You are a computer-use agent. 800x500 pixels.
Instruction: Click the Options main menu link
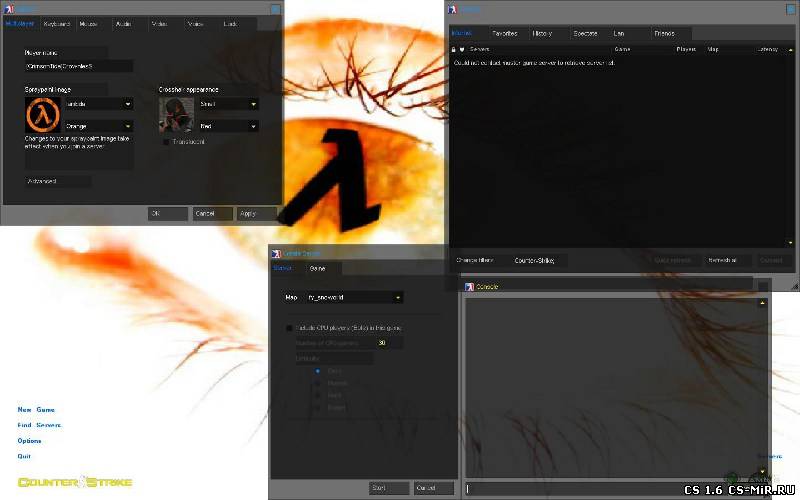pyautogui.click(x=30, y=441)
